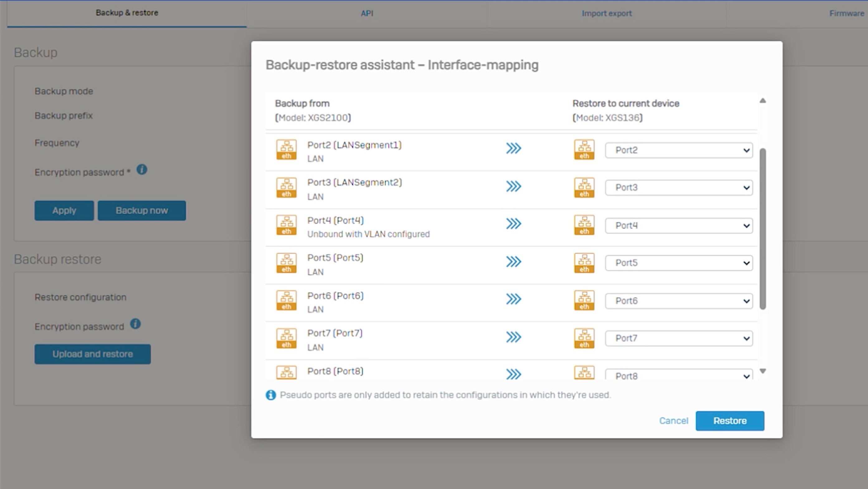The height and width of the screenshot is (489, 868).
Task: Click the eth icon beside Port2 (LANSegment1)
Action: click(x=286, y=149)
